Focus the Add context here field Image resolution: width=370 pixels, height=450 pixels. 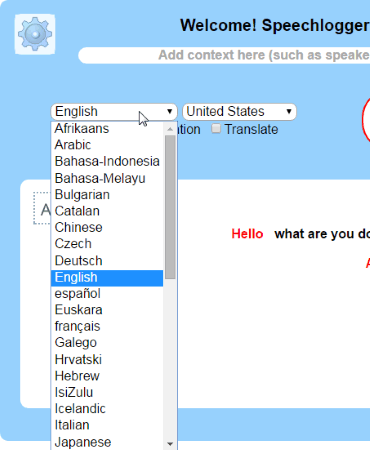coord(224,55)
